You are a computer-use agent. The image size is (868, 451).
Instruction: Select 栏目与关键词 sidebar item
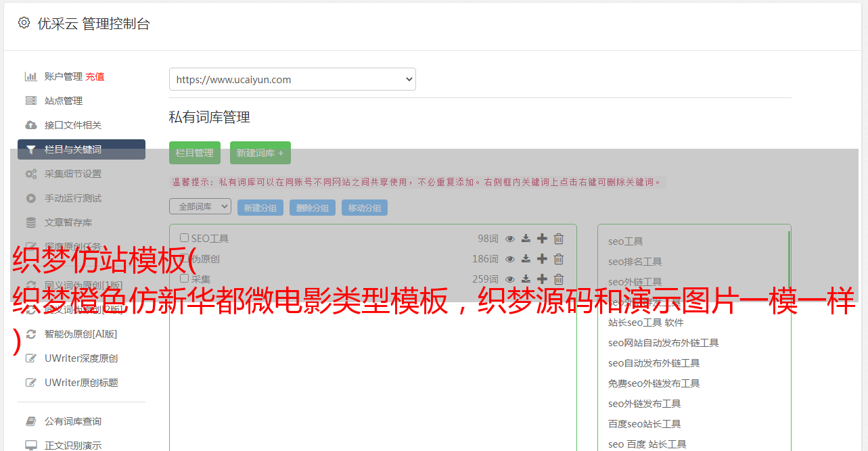(81, 149)
